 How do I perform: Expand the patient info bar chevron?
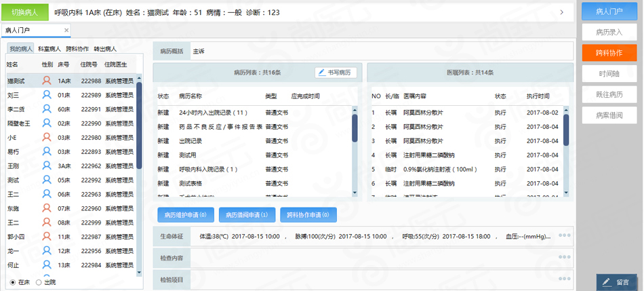[x=561, y=12]
